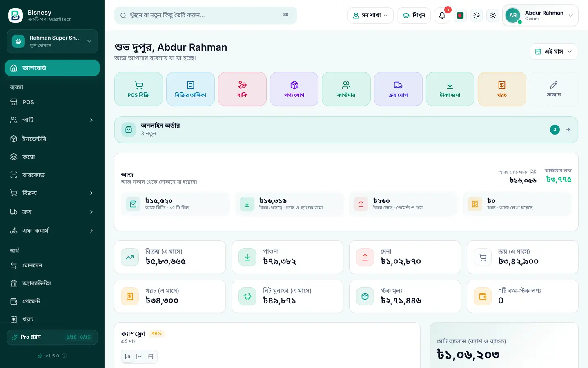
Task: Click the Bangladesh flag language icon
Action: click(460, 16)
